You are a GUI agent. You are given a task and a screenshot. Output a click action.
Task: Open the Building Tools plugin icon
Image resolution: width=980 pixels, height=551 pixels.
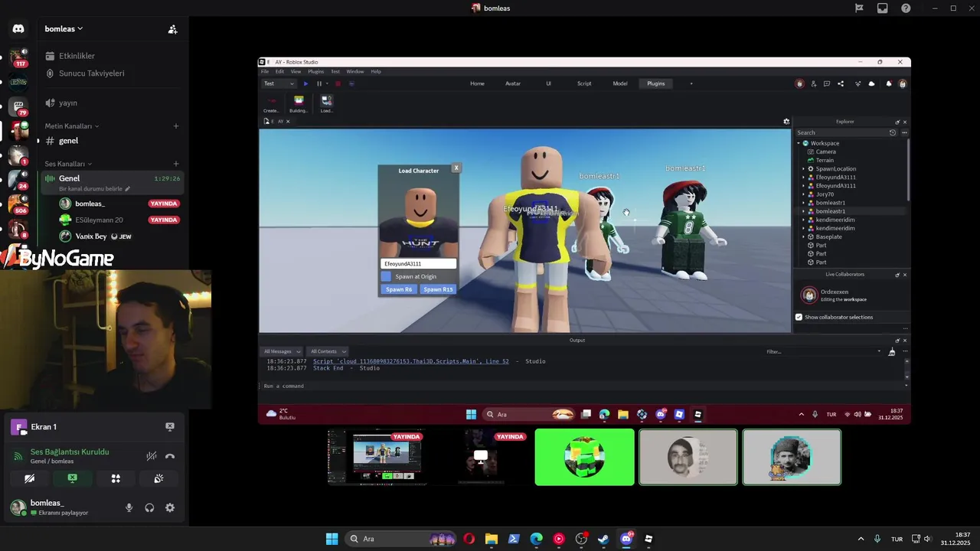coord(299,103)
